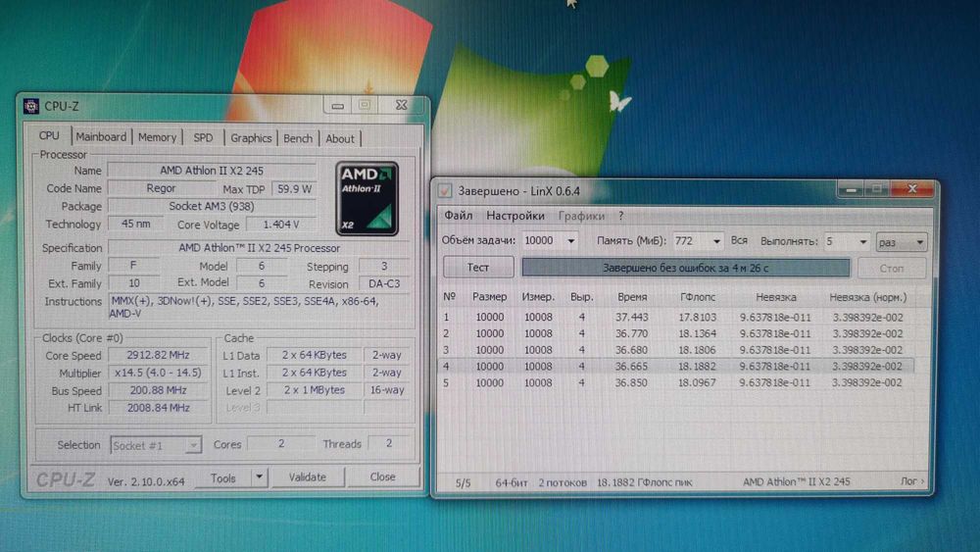Viewport: 980px width, 552px height.
Task: Switch to the Memory tab
Action: 157,137
